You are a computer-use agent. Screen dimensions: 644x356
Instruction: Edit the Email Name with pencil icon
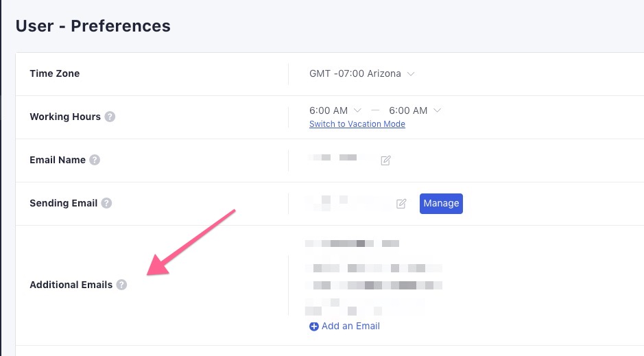[385, 160]
